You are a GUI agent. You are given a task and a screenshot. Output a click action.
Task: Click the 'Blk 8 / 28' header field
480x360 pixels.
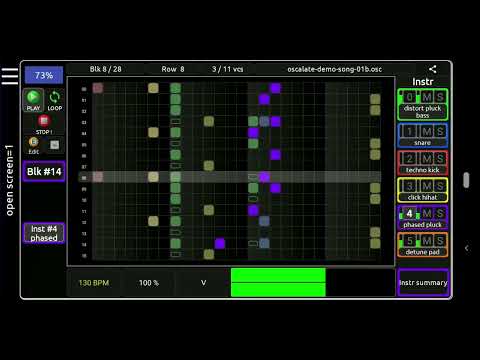point(105,69)
